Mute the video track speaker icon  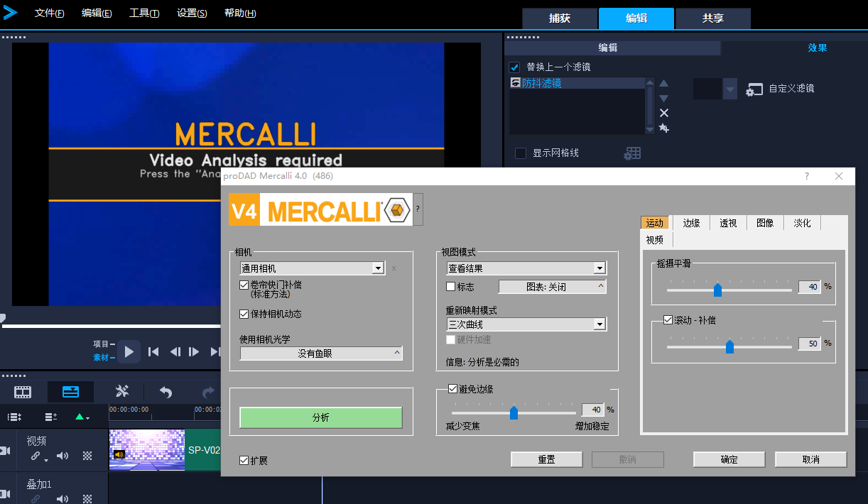coord(63,456)
